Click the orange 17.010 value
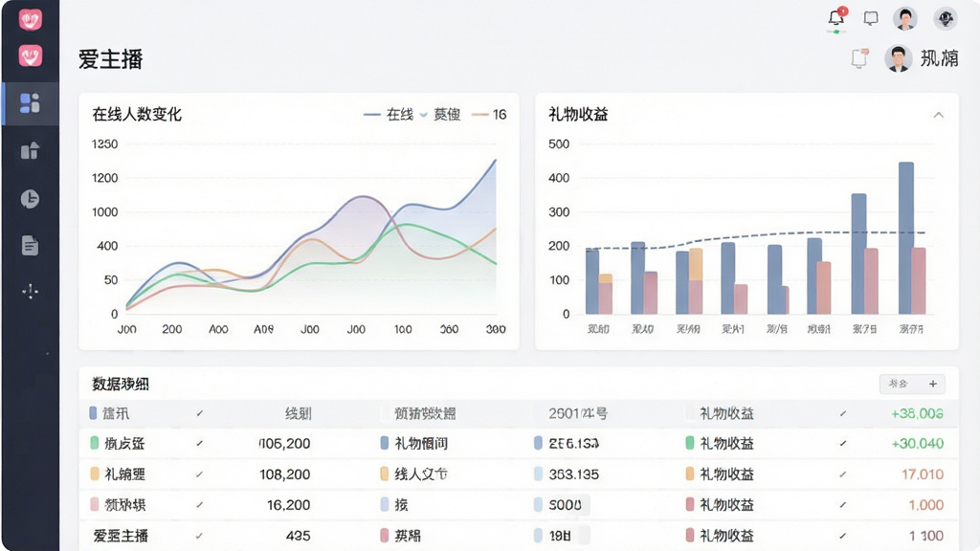 pyautogui.click(x=923, y=474)
